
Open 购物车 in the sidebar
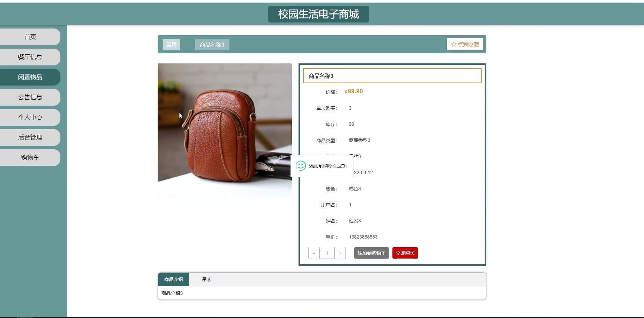coord(30,158)
